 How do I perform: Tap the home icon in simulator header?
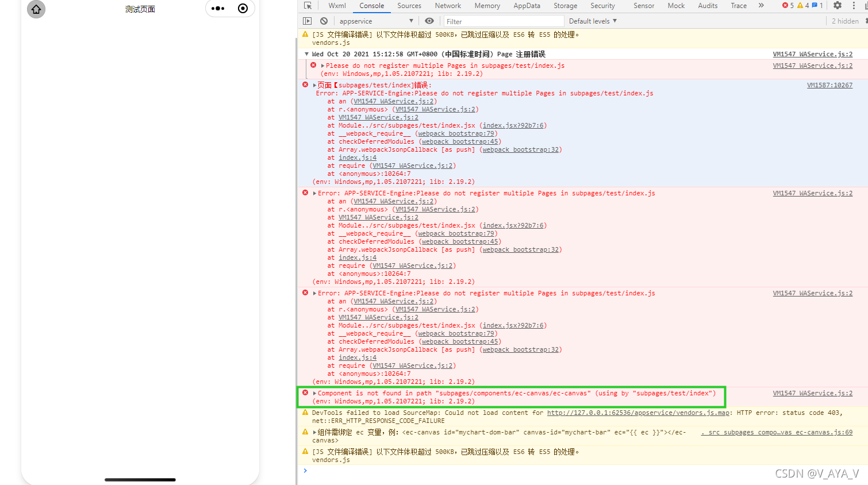tap(36, 9)
